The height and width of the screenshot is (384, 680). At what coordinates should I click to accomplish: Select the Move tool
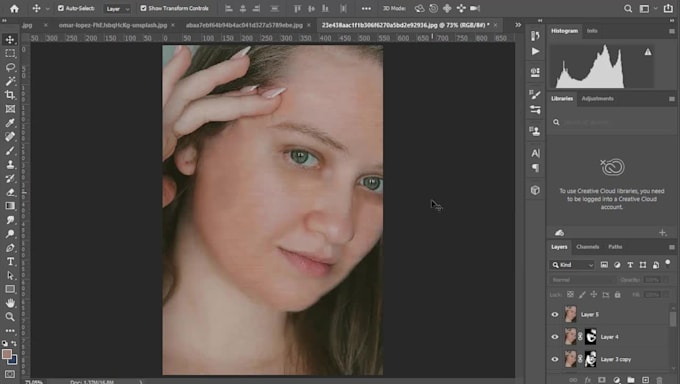pyautogui.click(x=10, y=39)
